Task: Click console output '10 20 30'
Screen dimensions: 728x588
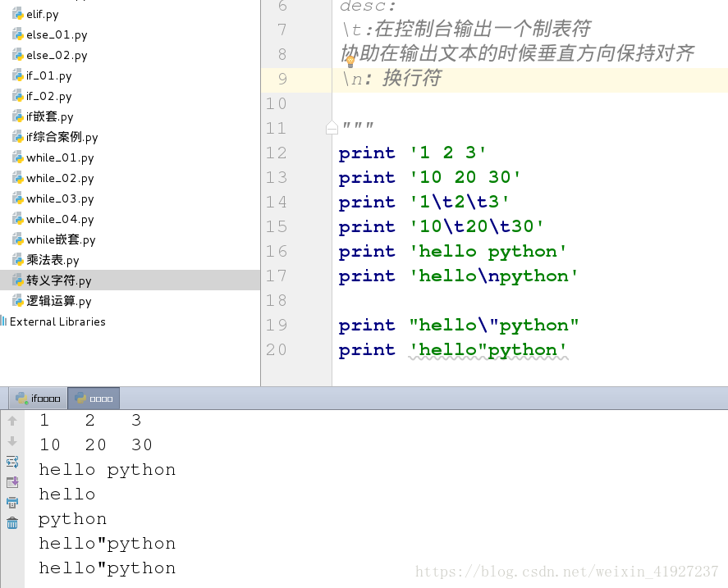Action: pos(96,444)
